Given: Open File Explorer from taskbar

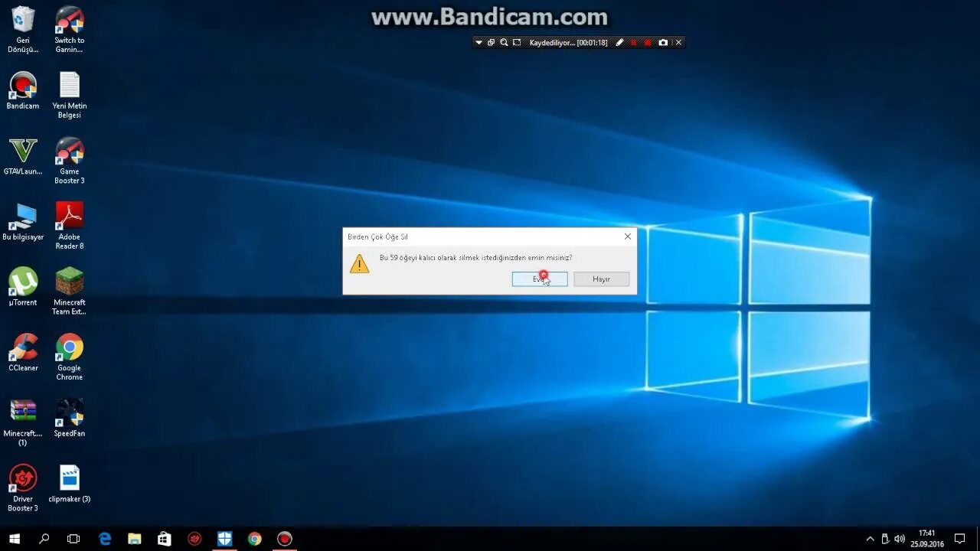Looking at the screenshot, I should [135, 539].
